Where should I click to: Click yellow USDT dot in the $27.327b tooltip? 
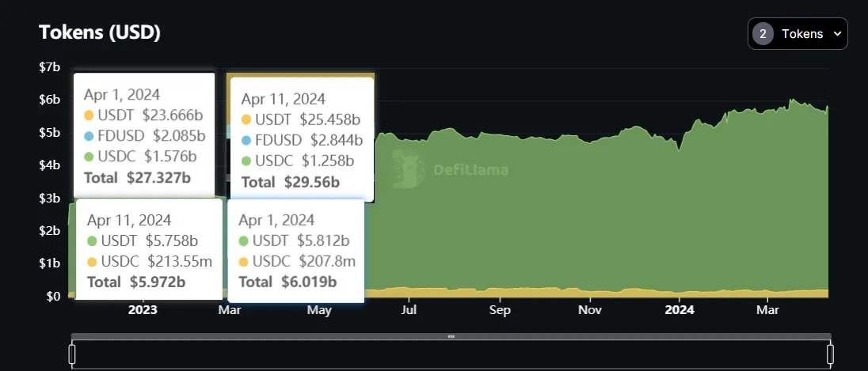[x=90, y=115]
